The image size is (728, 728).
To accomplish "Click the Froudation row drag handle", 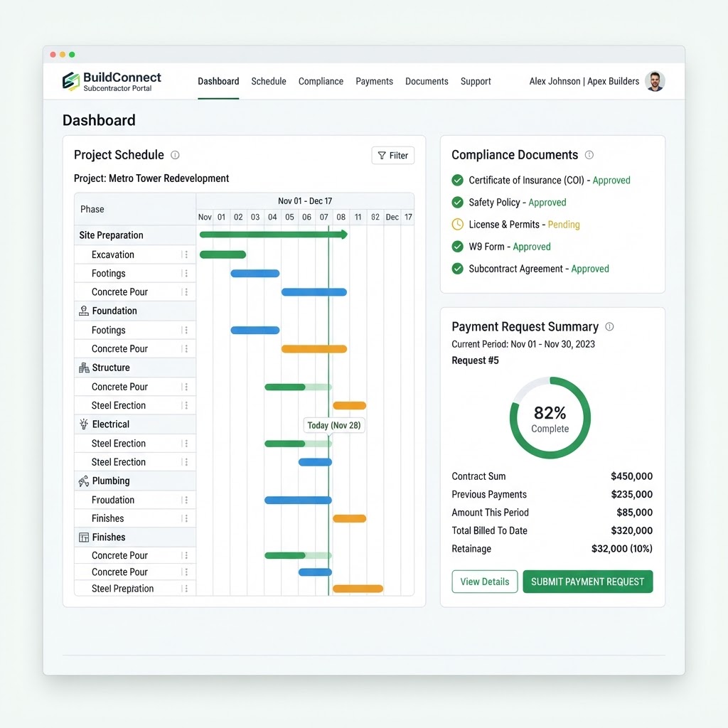I will [185, 500].
